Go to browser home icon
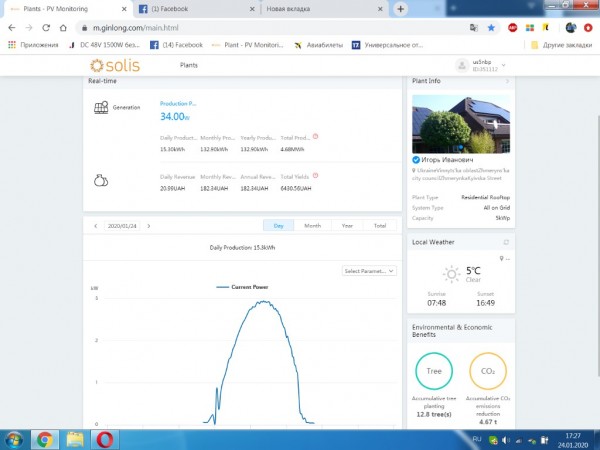This screenshot has height=450, width=600. coord(63,28)
